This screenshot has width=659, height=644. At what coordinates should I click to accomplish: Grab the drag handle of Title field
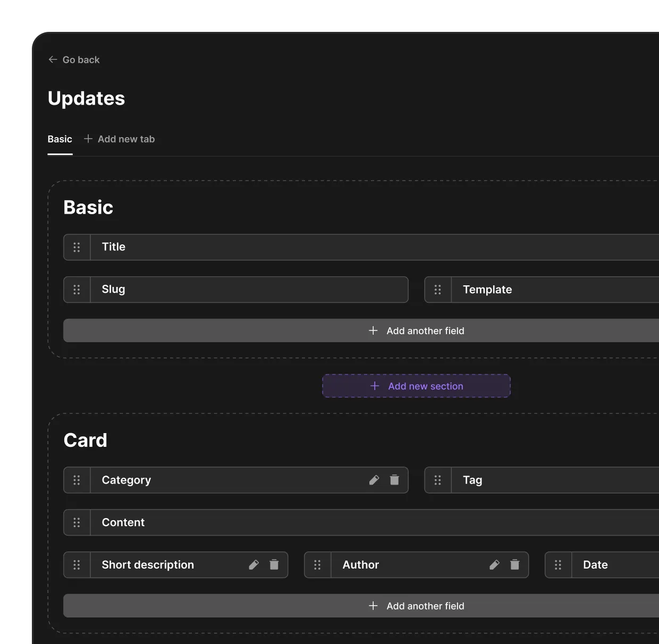pos(77,247)
